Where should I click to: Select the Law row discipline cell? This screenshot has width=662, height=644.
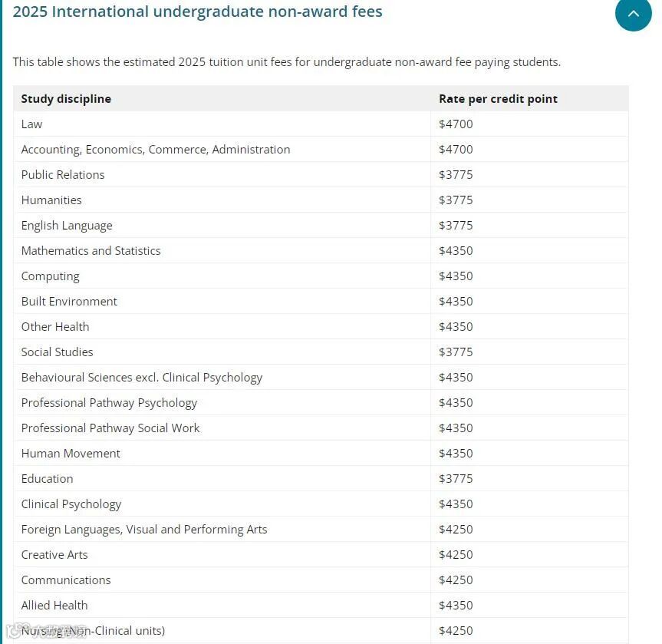pos(32,124)
